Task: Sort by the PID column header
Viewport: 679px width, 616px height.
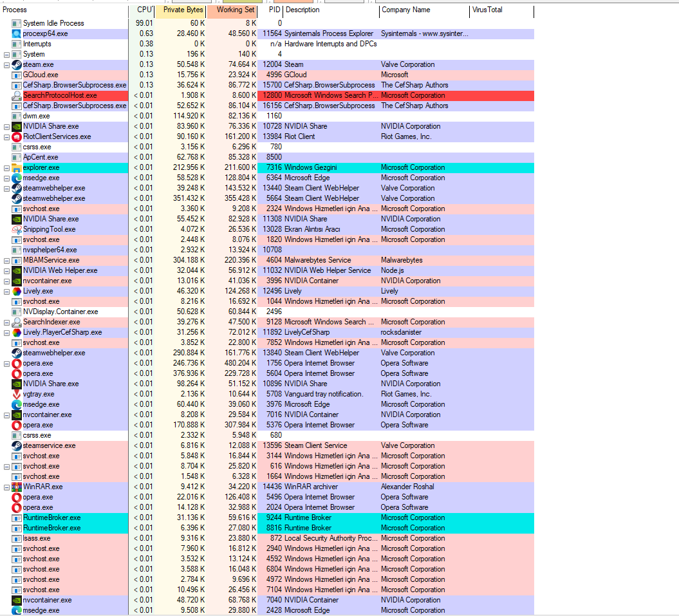Action: pos(271,10)
